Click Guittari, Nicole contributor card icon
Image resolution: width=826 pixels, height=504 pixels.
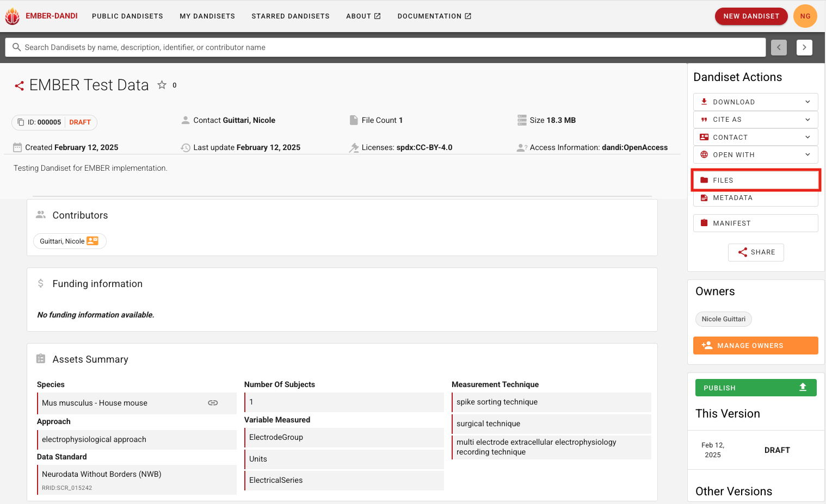click(x=93, y=241)
